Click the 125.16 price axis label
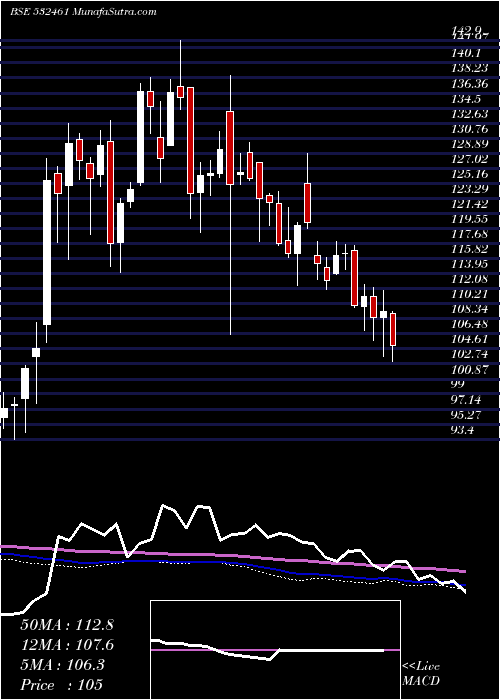 point(468,174)
